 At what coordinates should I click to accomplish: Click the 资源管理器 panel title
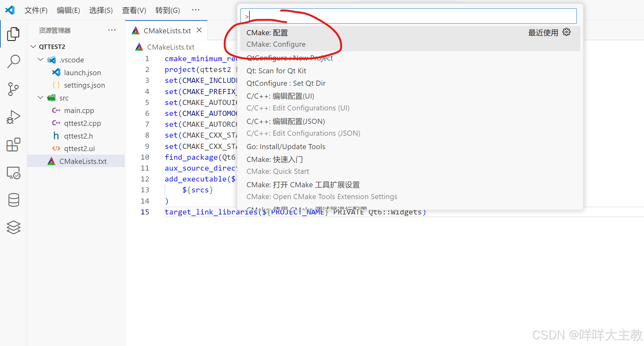55,30
